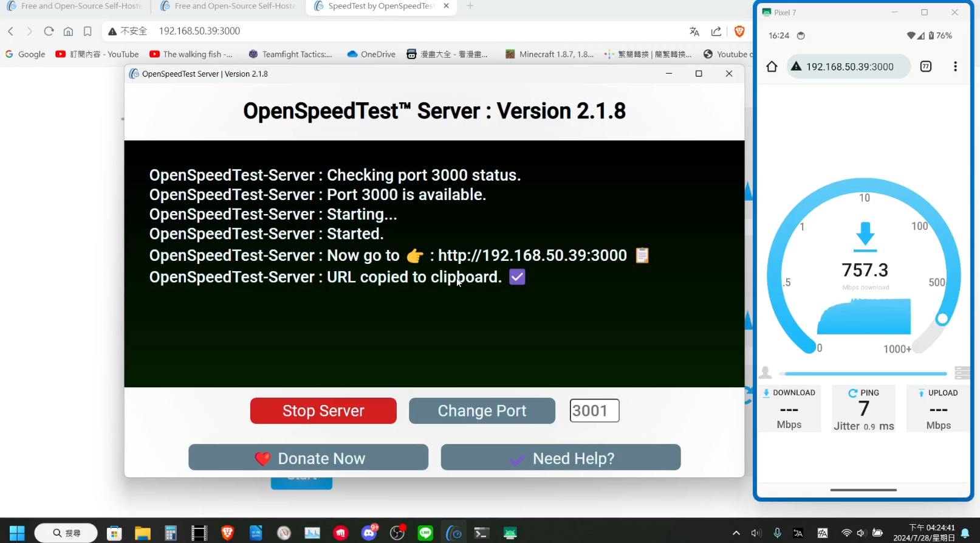Open the OneDrive bookmark
The height and width of the screenshot is (543, 980).
(371, 54)
